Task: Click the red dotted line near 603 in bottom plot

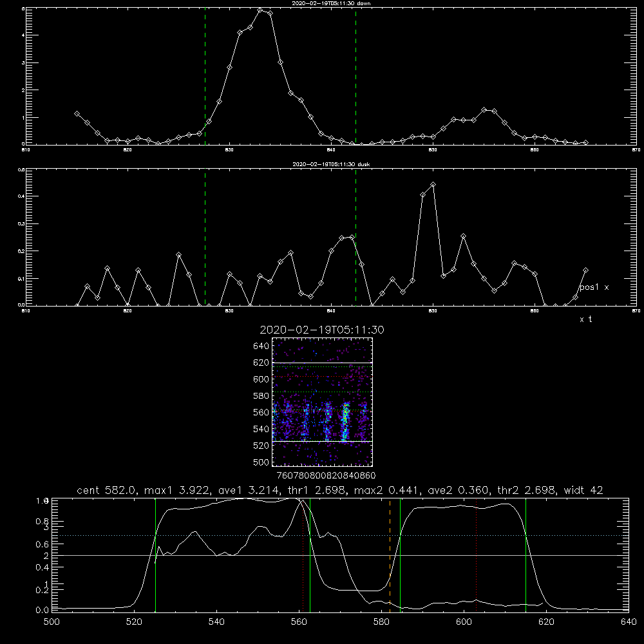Action: (x=476, y=555)
